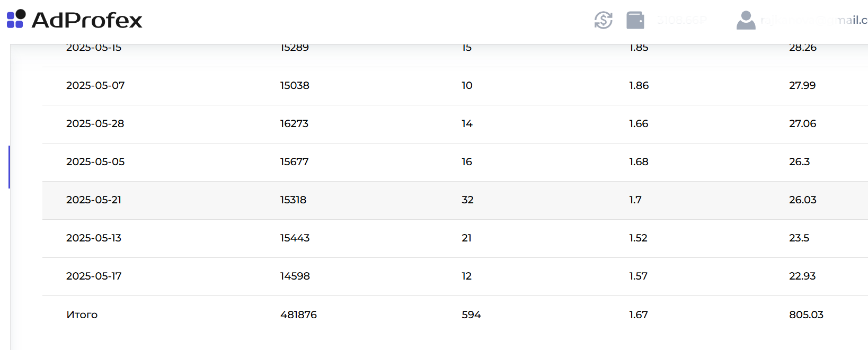Open the wallet balance icon
This screenshot has width=868, height=350.
pos(635,20)
